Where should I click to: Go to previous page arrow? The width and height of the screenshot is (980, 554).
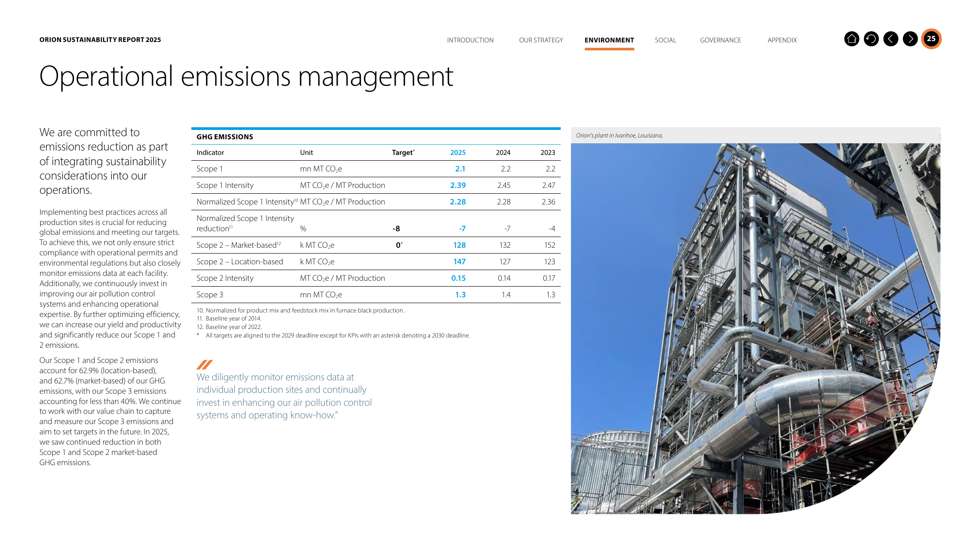(891, 39)
